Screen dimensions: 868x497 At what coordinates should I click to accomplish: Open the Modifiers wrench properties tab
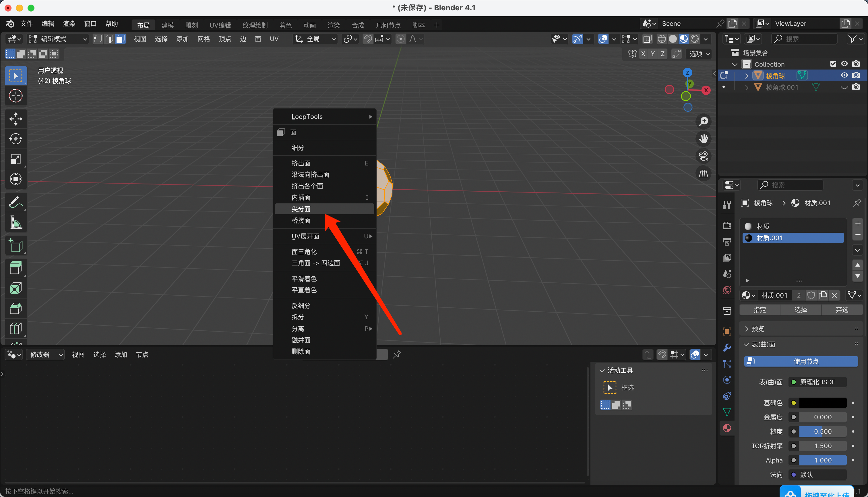tap(727, 348)
